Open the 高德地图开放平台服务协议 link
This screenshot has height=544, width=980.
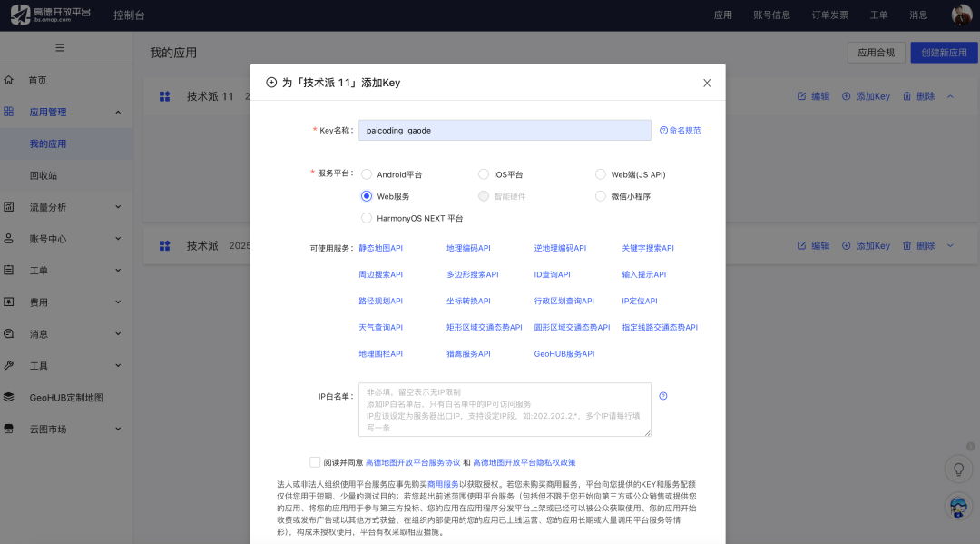413,462
